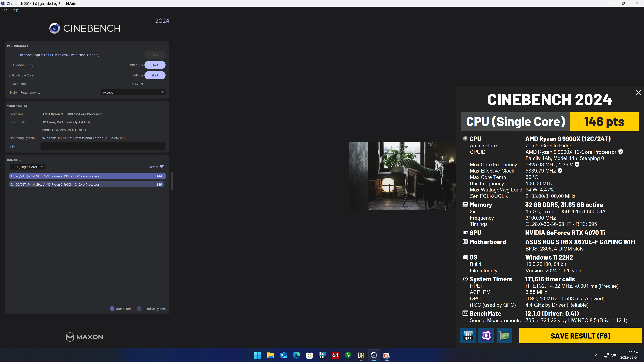Viewport: 644px width, 362px height.
Task: Close the BenchMate result overlay
Action: (x=638, y=92)
